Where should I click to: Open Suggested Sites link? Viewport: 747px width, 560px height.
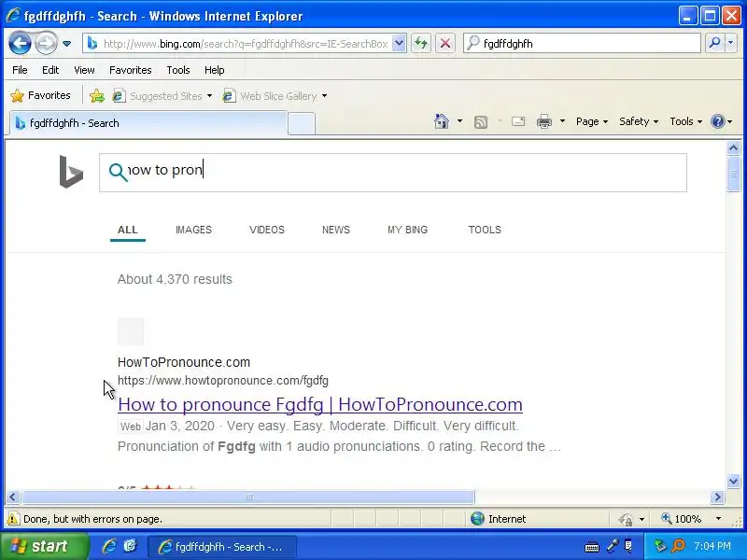[157, 96]
